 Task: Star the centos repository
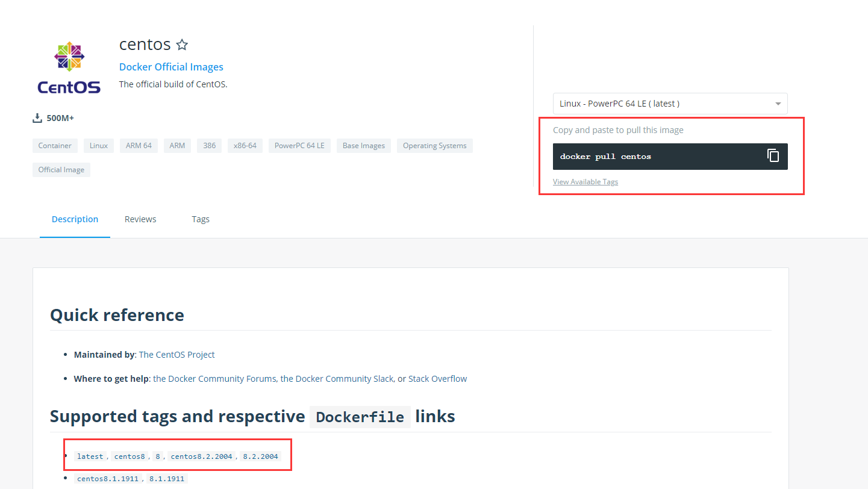click(x=182, y=45)
